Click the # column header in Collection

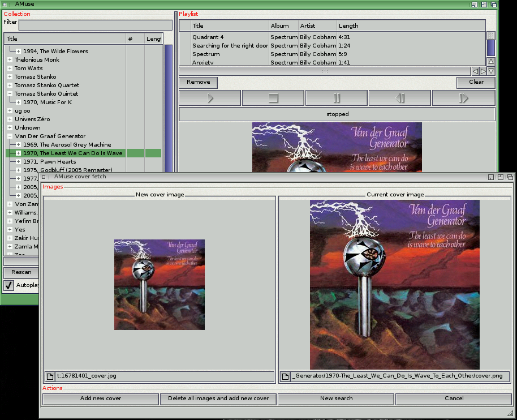pyautogui.click(x=135, y=38)
